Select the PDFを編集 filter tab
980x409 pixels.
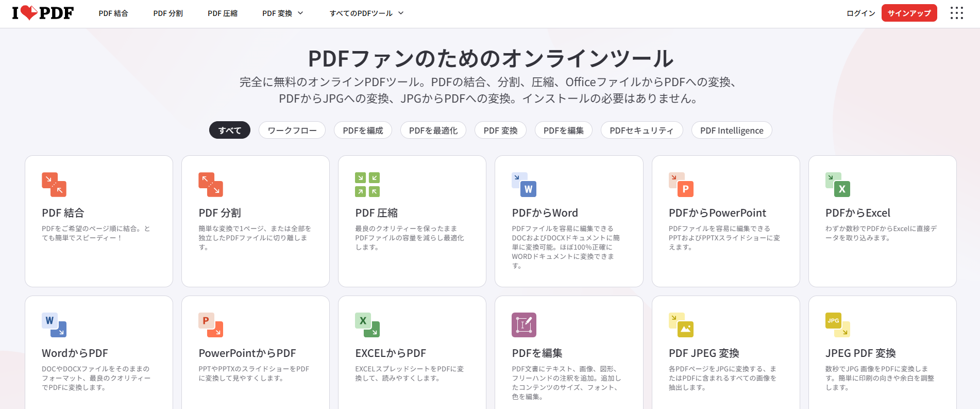pos(564,130)
